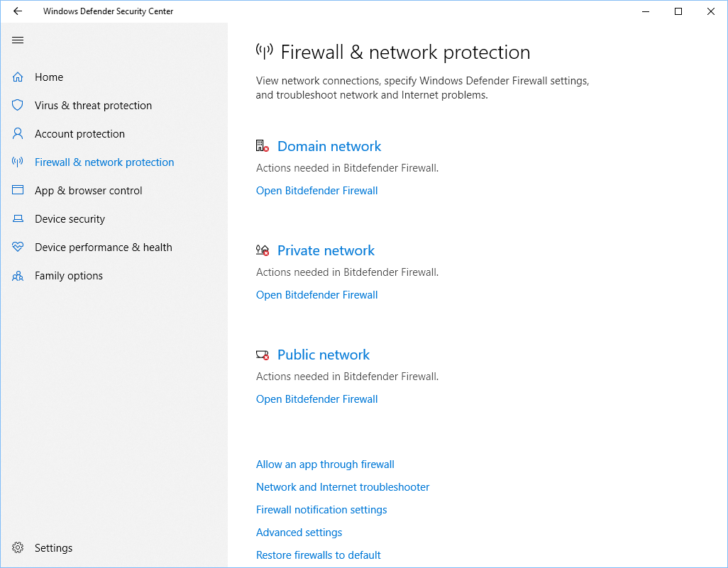Screen dimensions: 728x568
Task: Click the Device security laptop icon
Action: click(x=18, y=218)
